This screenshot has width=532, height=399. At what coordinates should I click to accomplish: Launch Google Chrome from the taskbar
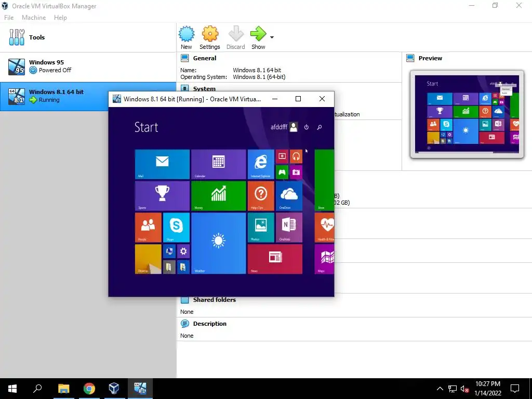tap(89, 389)
